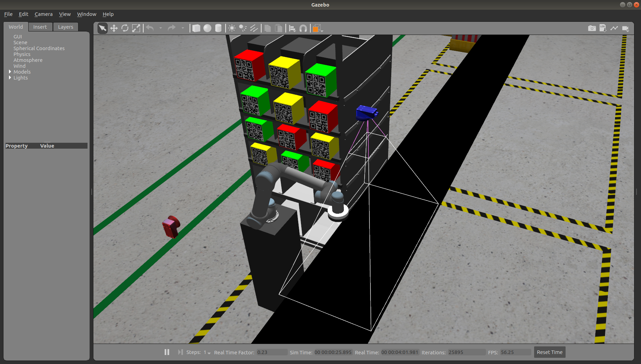Click the left panel collapse handle
Screen dimensions: 641x364
coord(91,192)
